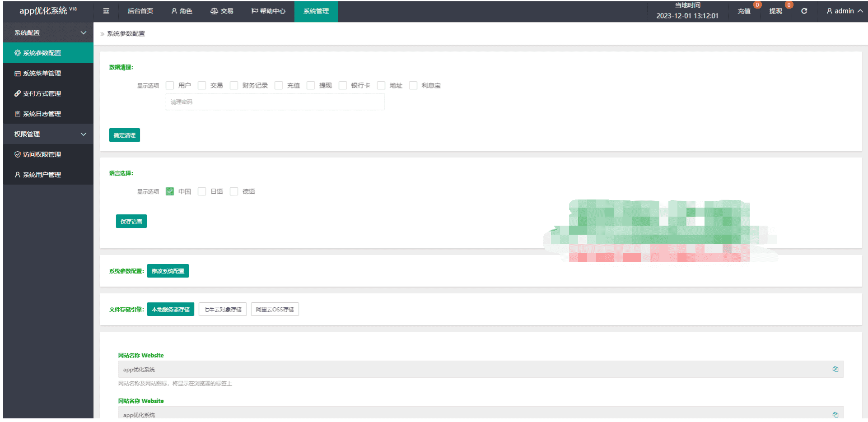Open 系统日志管理 log icon in sidebar

[x=18, y=114]
